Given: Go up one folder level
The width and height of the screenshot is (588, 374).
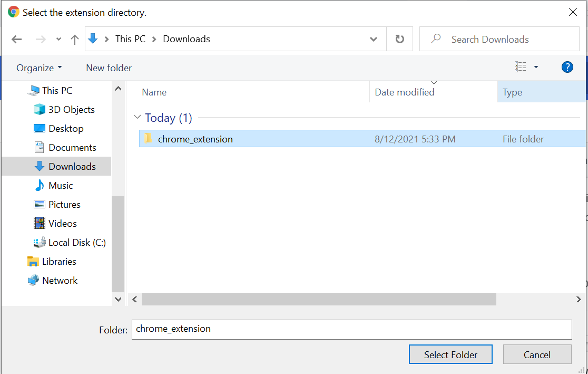Looking at the screenshot, I should click(75, 39).
